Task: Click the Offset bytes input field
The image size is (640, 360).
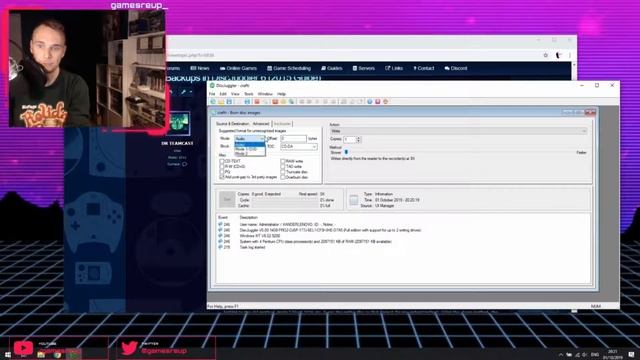Action: (293, 139)
